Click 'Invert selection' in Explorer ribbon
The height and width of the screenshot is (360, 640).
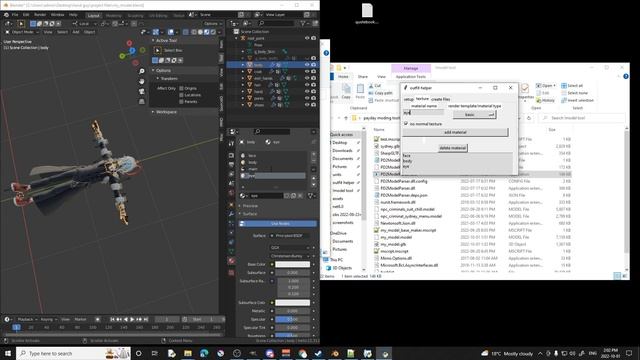(x=577, y=100)
